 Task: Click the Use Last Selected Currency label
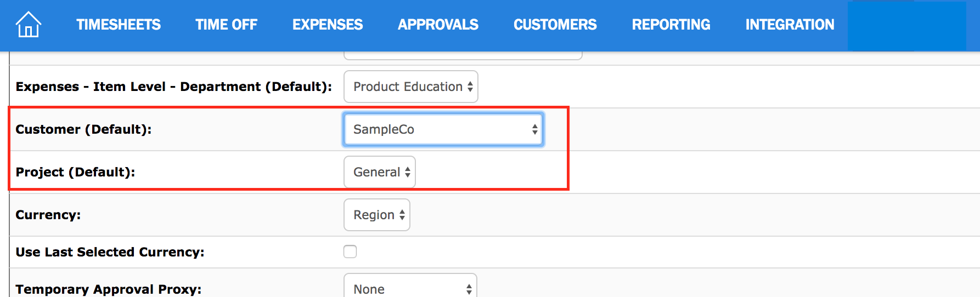110,252
